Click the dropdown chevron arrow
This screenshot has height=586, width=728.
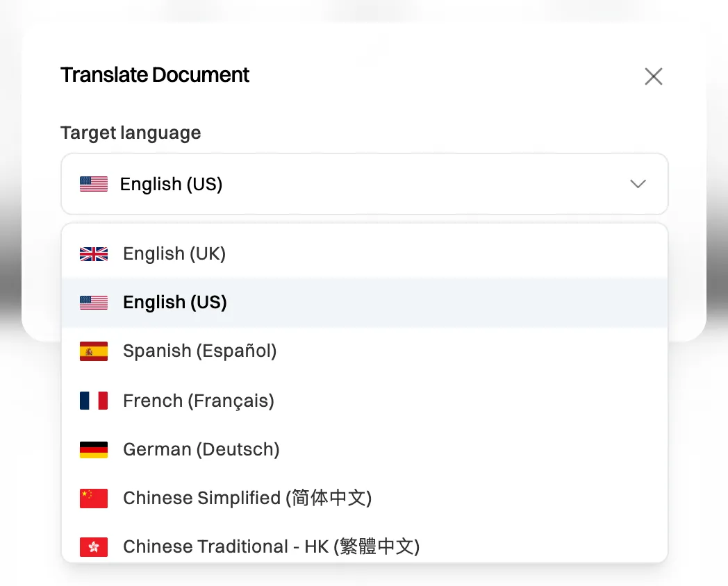coord(638,184)
